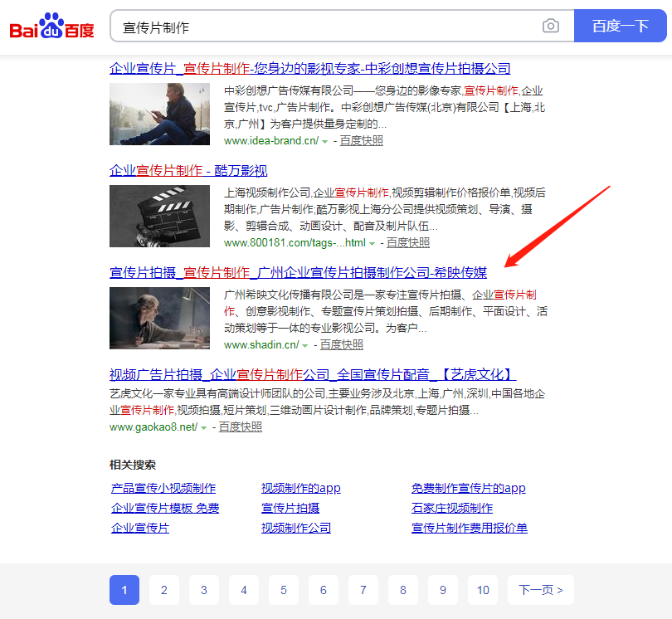Search related term 视频制作的app
The height and width of the screenshot is (619, 672).
[301, 488]
